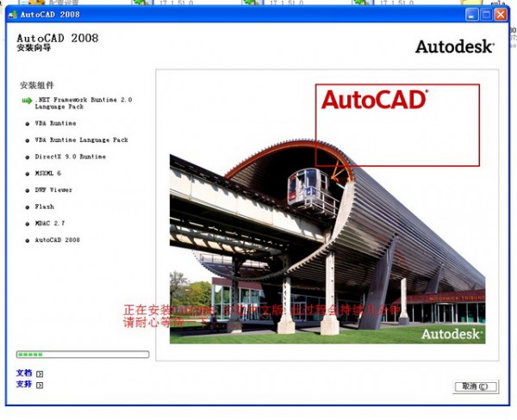Click the red AutoCAD logo on splash image
This screenshot has width=517, height=420.
pyautogui.click(x=374, y=100)
